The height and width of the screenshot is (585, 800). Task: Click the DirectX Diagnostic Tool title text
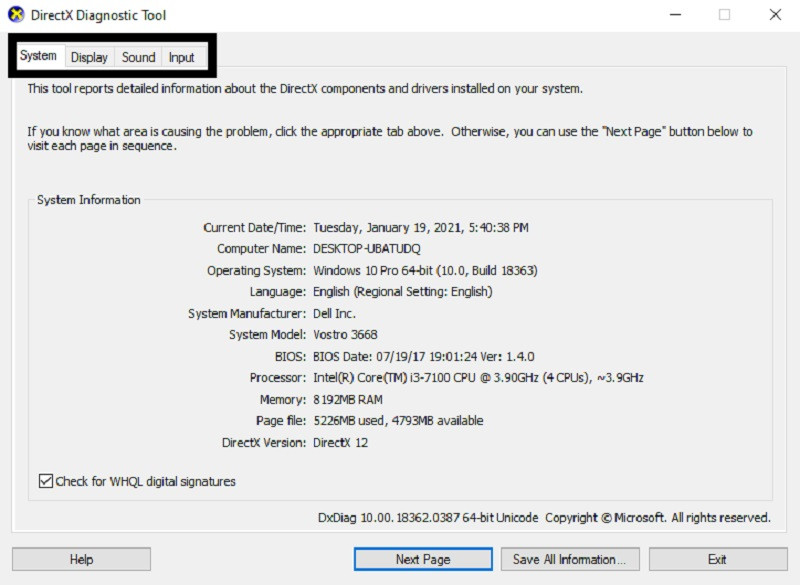[101, 15]
